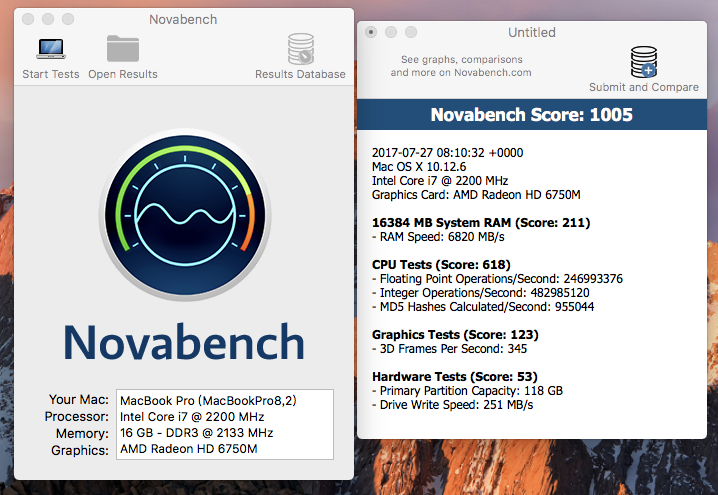This screenshot has height=495, width=718.
Task: Click 'Intel Core i7 @ 2200 MHz' in results
Action: (440, 180)
